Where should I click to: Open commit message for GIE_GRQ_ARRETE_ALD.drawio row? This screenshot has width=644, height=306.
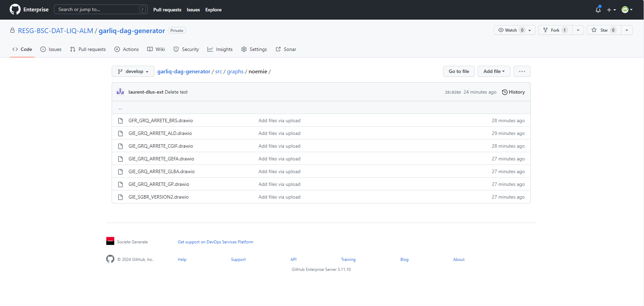pyautogui.click(x=279, y=133)
